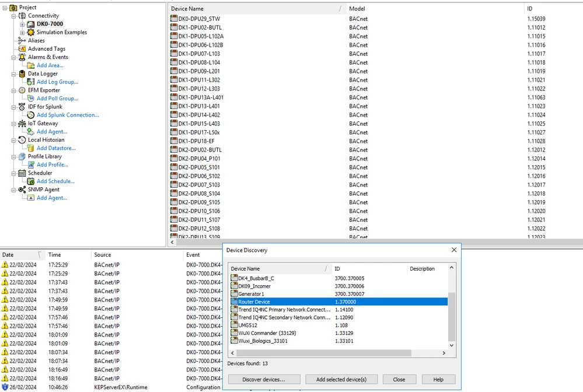Image resolution: width=583 pixels, height=392 pixels.
Task: Collapse the Project tree node
Action: point(5,7)
